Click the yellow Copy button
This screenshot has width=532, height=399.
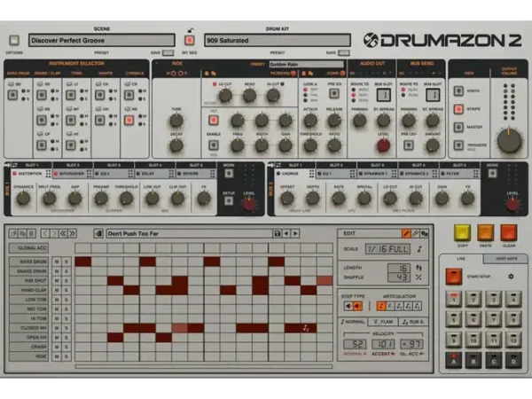coord(462,232)
